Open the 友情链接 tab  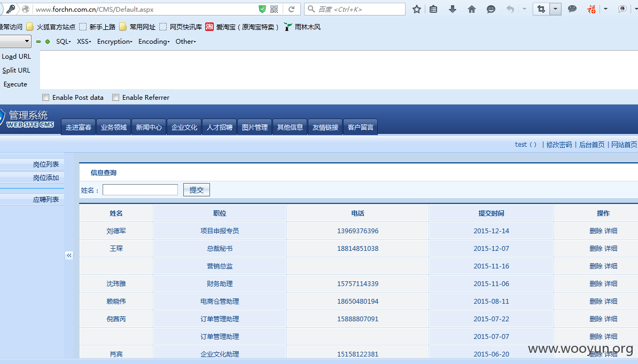(x=325, y=127)
